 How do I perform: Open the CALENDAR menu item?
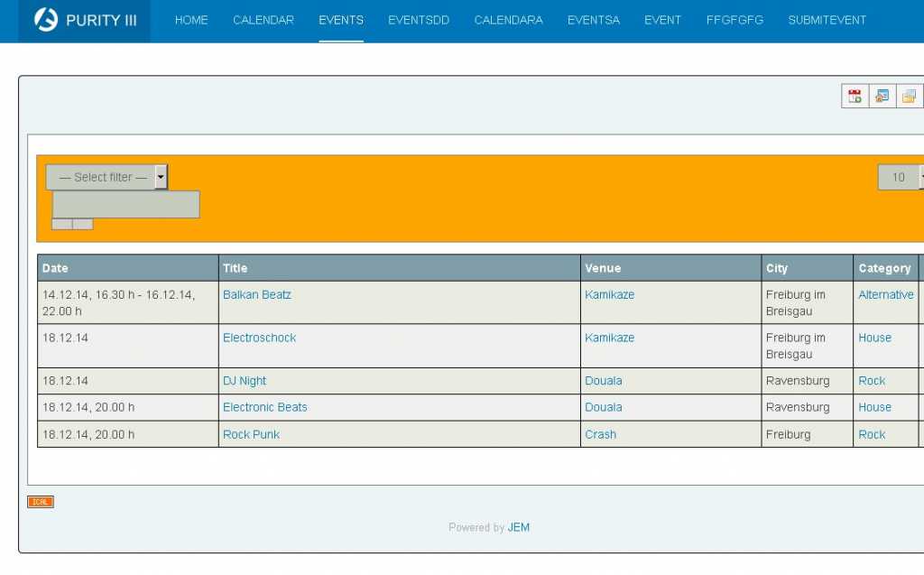coord(263,21)
